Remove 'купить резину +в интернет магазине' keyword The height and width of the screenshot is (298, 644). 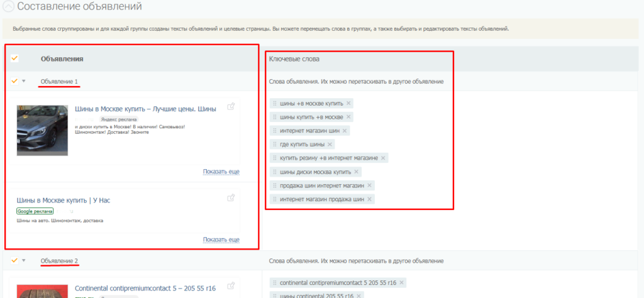tap(383, 158)
